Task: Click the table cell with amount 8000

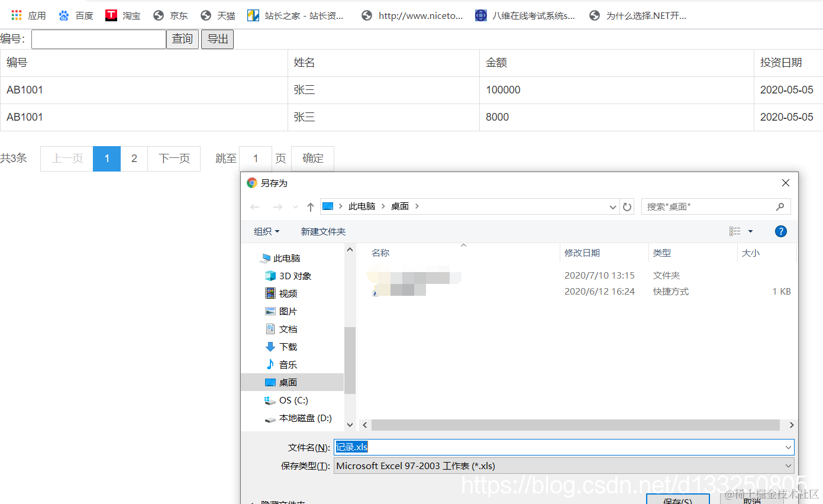Action: pos(617,117)
